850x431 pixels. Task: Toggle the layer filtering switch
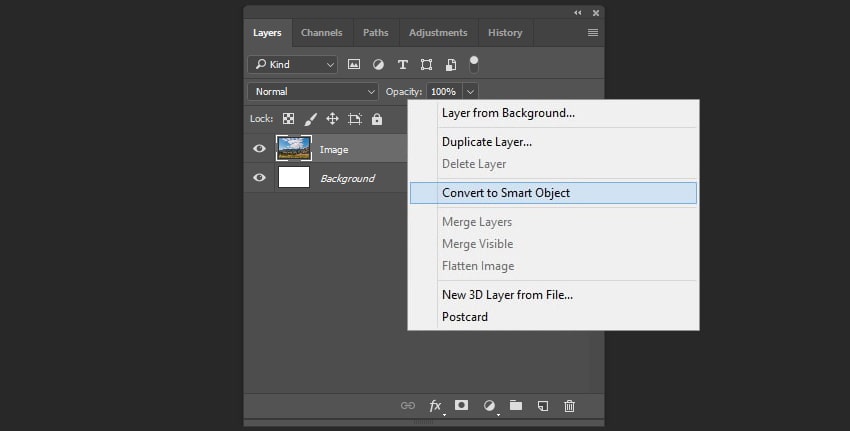tap(474, 64)
